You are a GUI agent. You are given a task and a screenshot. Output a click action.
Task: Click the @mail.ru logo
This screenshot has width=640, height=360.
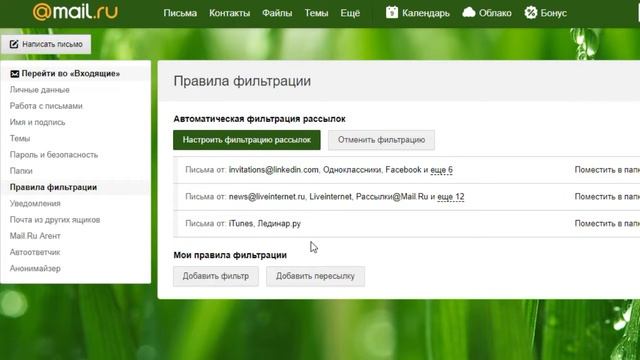tap(75, 12)
